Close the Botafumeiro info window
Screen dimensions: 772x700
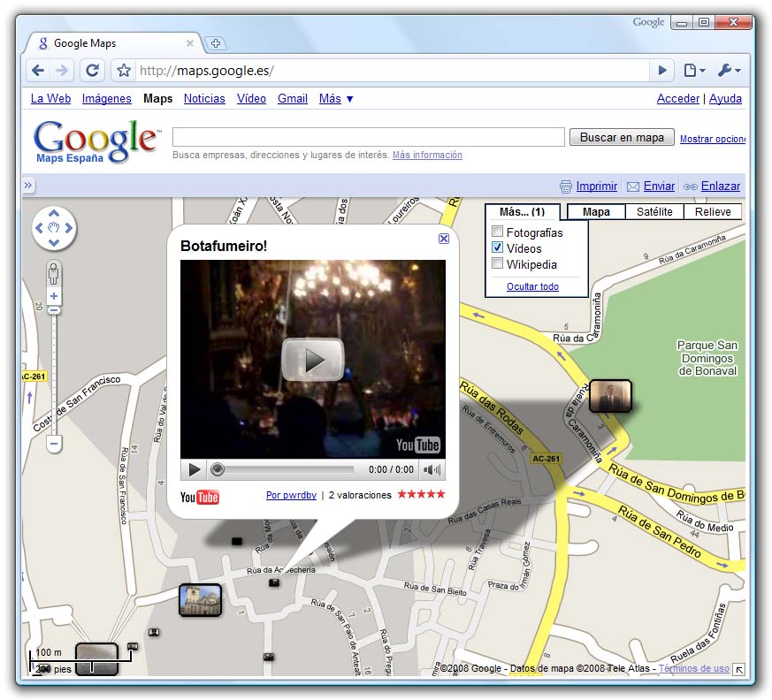click(x=444, y=239)
